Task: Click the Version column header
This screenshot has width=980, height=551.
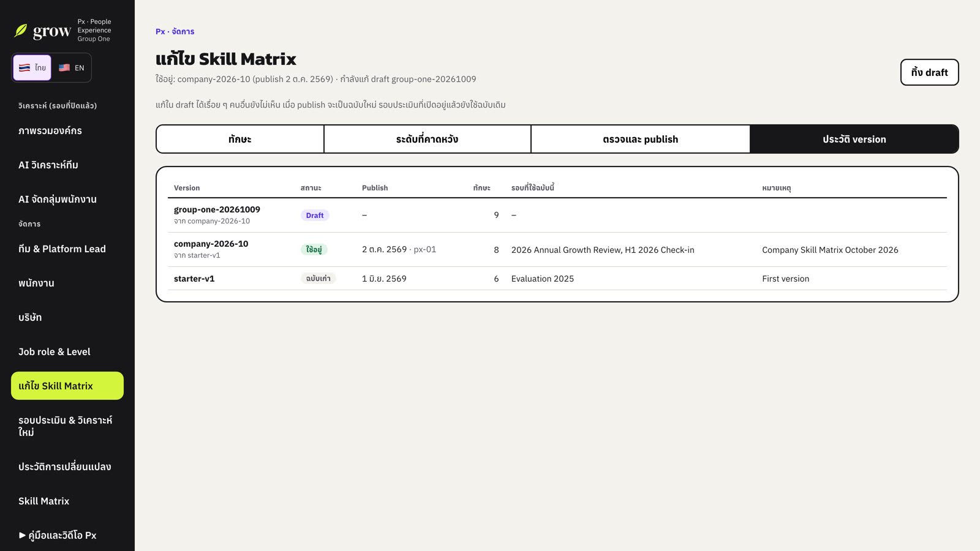Action: [x=187, y=188]
